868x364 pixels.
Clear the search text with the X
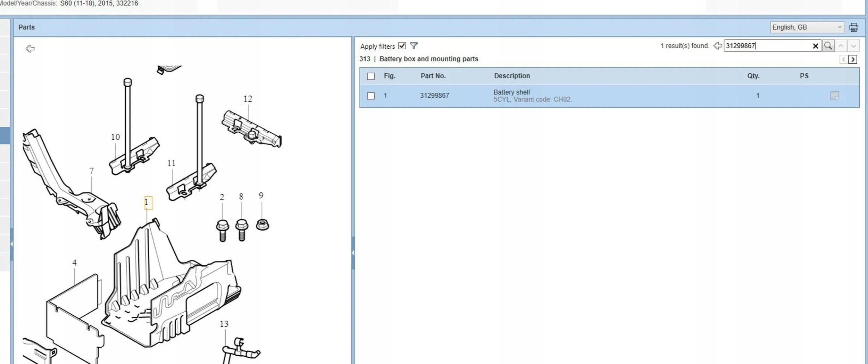(x=816, y=46)
